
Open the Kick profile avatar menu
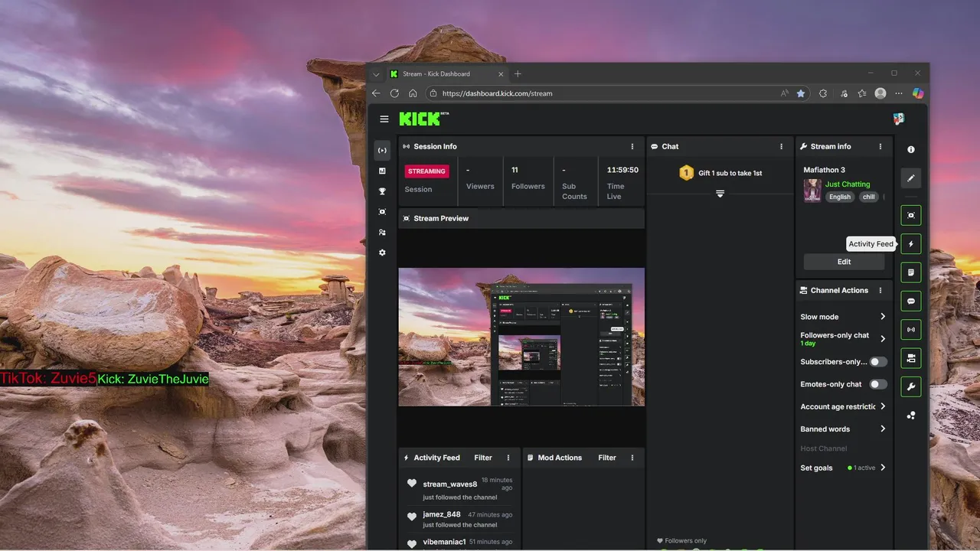(899, 119)
